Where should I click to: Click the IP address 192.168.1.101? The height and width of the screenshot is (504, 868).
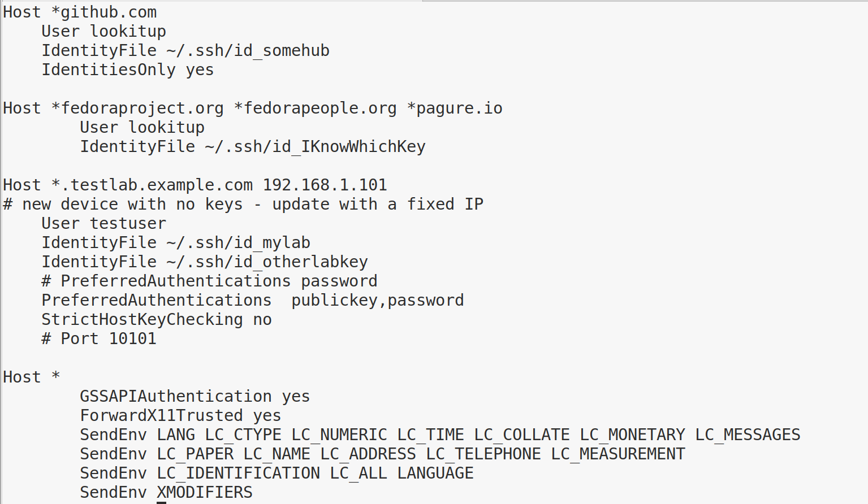pos(325,185)
